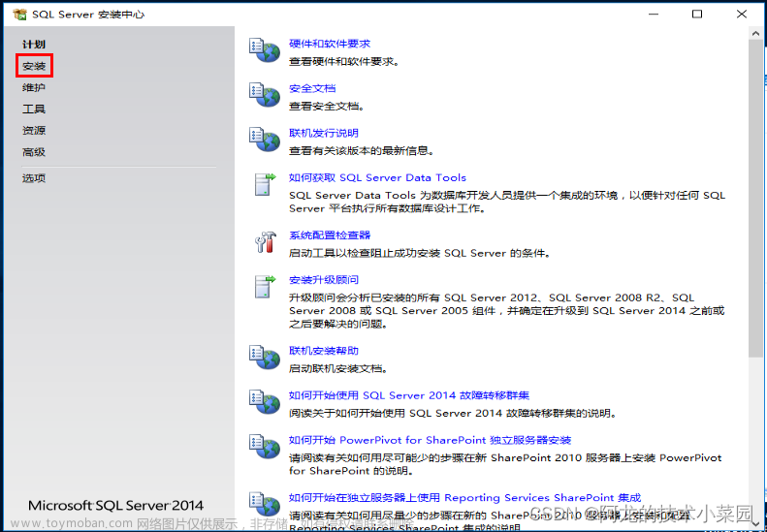Minimize the SQL Server 安装中心 window

coord(653,15)
